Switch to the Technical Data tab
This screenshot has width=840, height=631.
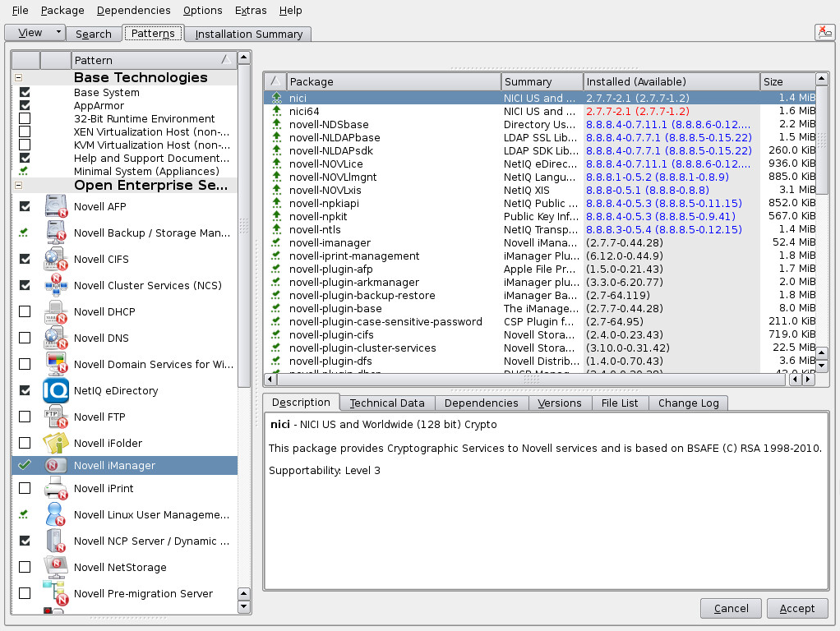tap(386, 403)
